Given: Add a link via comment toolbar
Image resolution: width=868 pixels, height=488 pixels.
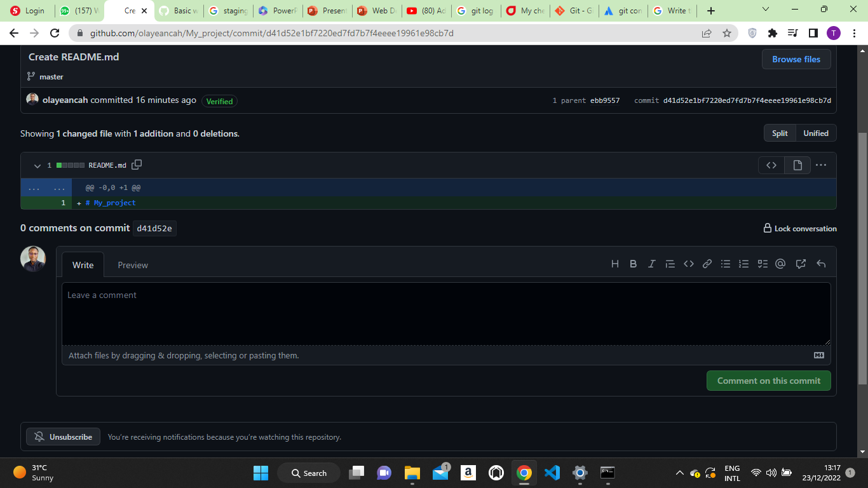Looking at the screenshot, I should coord(707,264).
